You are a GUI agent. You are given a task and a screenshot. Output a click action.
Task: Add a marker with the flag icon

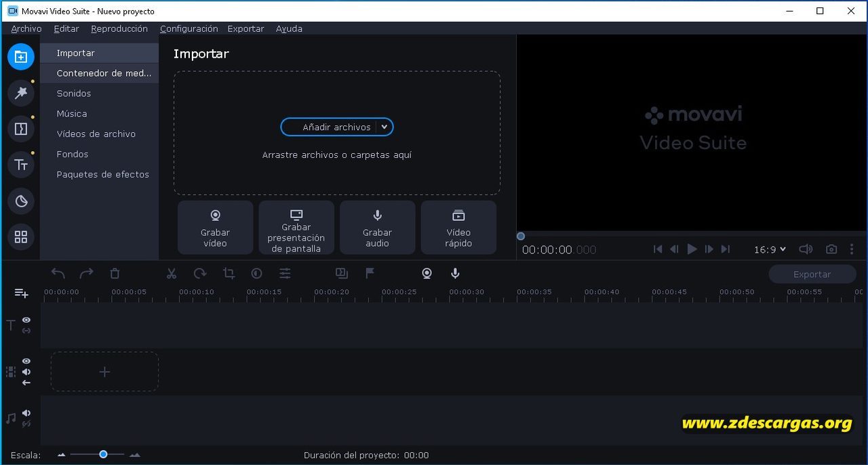(370, 273)
